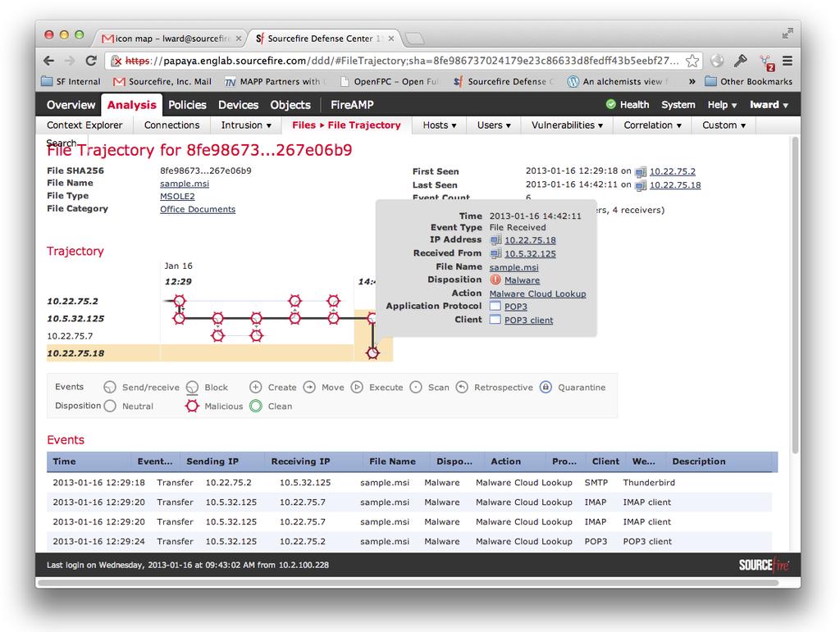Open the Correlation dropdown menu
840x632 pixels.
pyautogui.click(x=652, y=125)
